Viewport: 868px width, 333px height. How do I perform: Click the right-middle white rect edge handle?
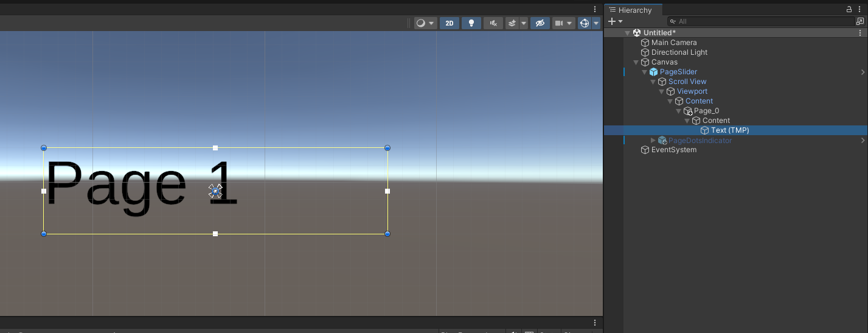(x=387, y=191)
